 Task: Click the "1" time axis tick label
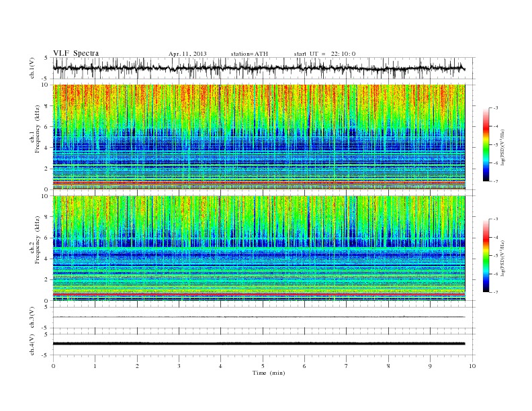pyautogui.click(x=95, y=366)
